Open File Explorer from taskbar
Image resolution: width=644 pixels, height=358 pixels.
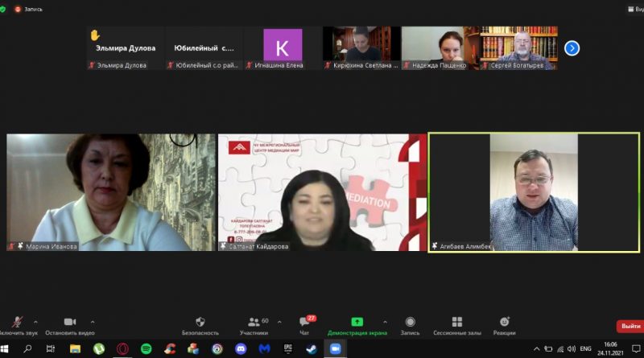click(75, 349)
